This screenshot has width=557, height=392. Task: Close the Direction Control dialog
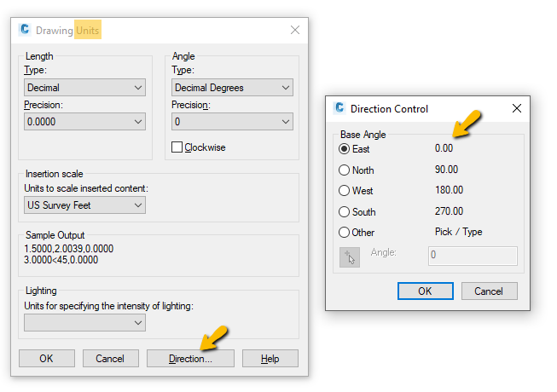pyautogui.click(x=516, y=108)
